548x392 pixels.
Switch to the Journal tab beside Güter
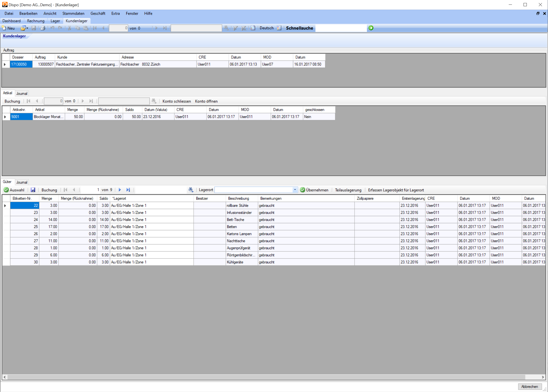(x=22, y=182)
